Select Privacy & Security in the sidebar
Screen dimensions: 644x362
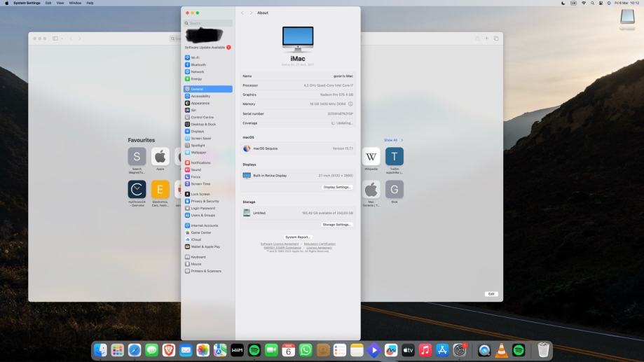tap(205, 201)
